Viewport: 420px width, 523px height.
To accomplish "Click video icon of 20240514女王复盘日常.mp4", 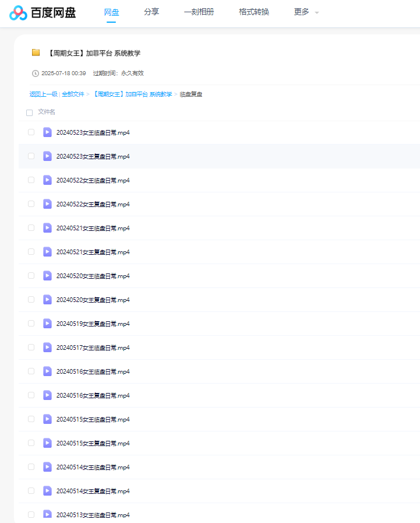I will point(47,491).
